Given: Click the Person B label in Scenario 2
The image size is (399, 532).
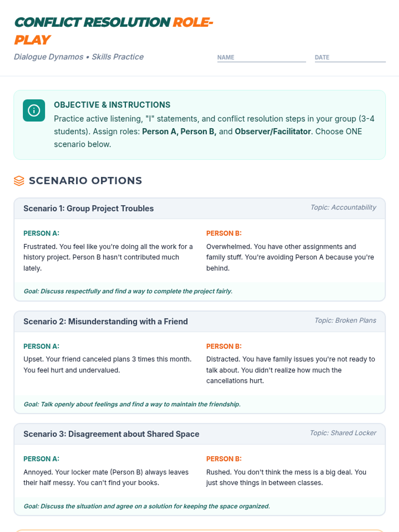Looking at the screenshot, I should tap(224, 346).
